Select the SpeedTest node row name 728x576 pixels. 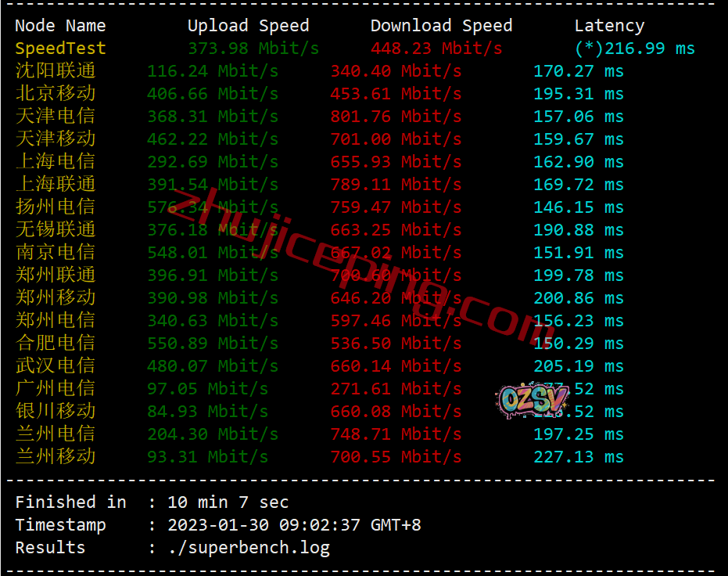[61, 49]
